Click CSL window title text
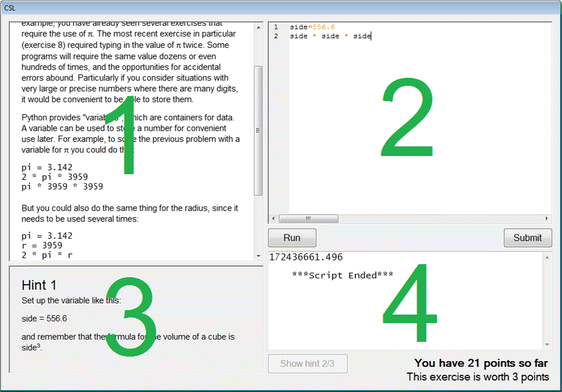The image size is (562, 392). pos(10,8)
